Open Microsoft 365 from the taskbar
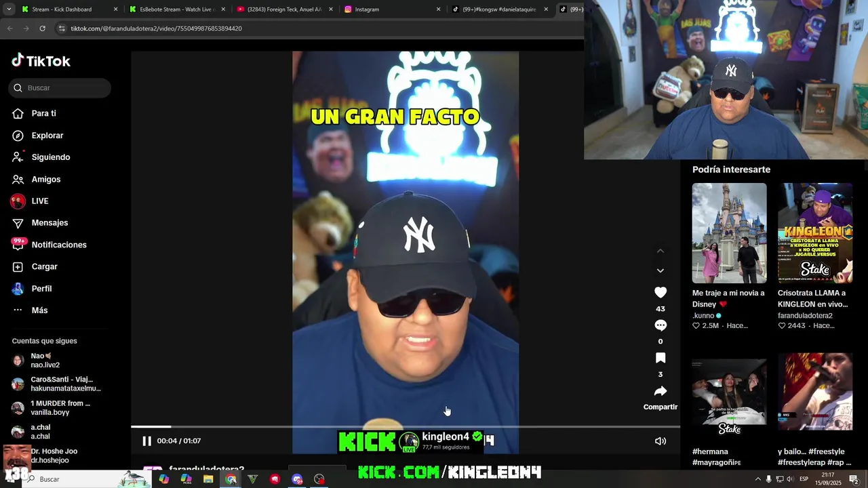 [x=186, y=479]
